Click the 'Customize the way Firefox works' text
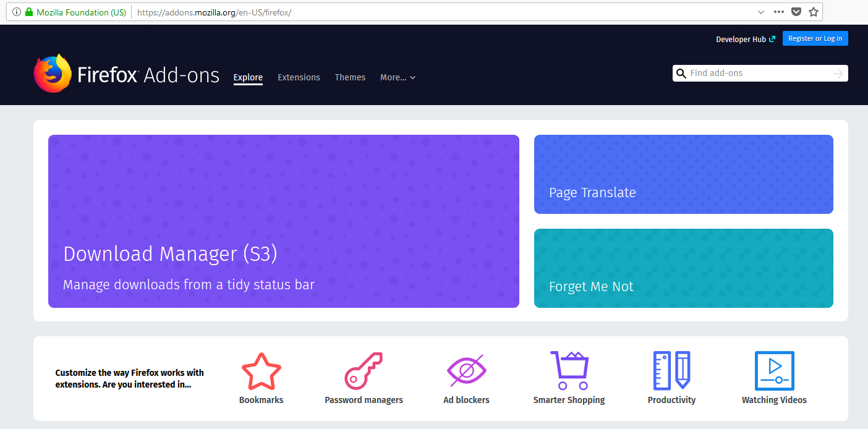Screen dimensions: 868x429 click(x=129, y=378)
